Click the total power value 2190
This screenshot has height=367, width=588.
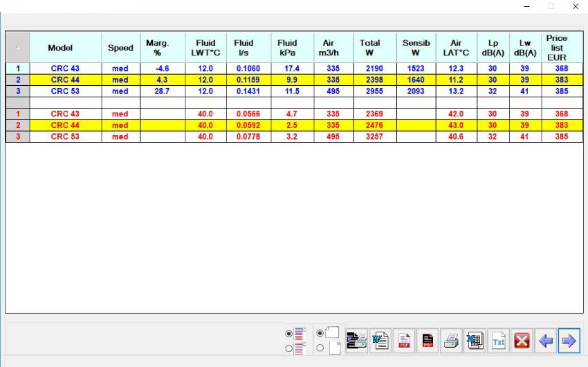375,69
